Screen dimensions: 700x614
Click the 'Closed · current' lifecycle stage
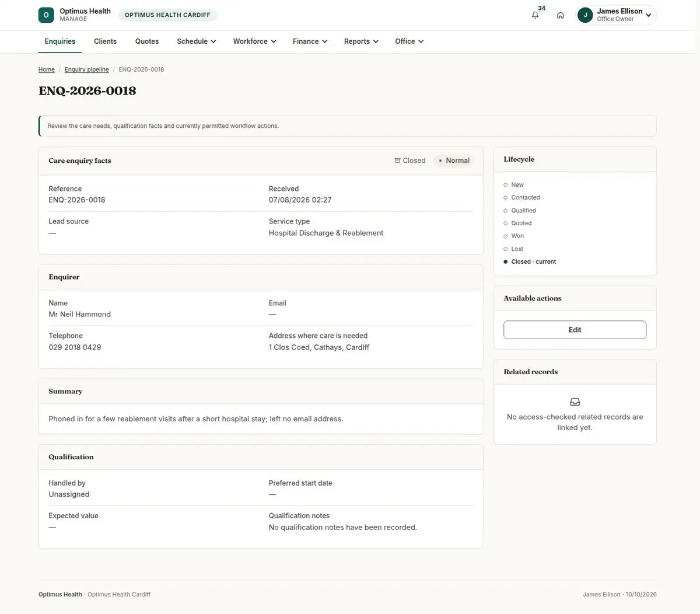(x=533, y=262)
